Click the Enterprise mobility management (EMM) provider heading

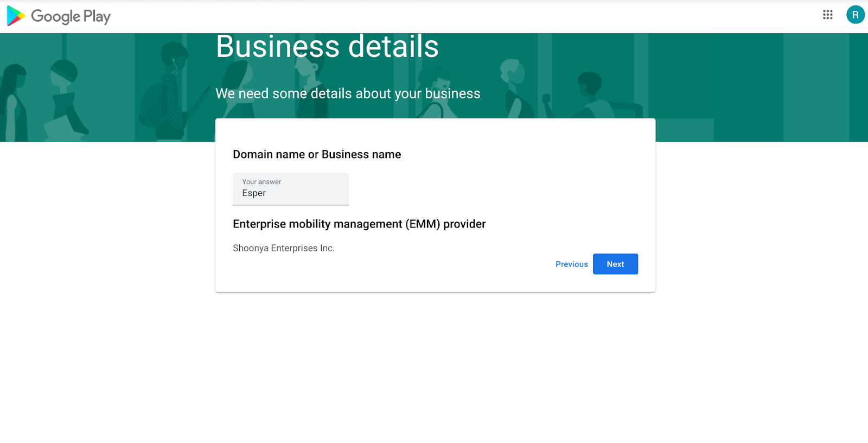(x=359, y=224)
